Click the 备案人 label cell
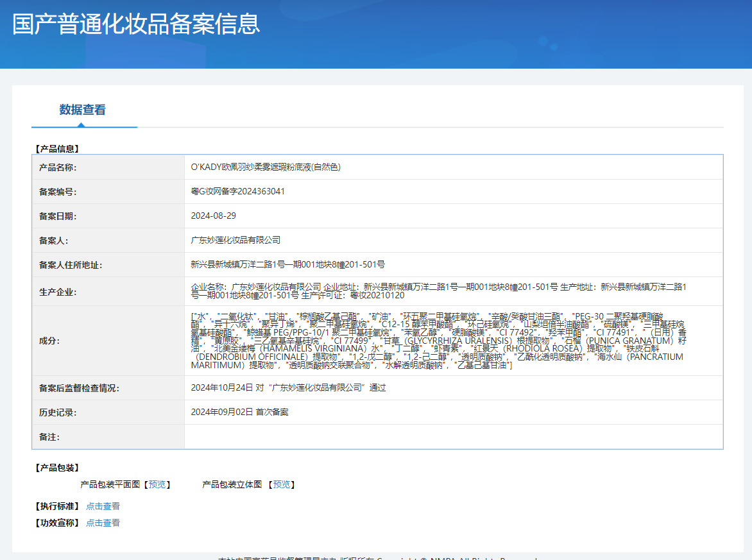Screen dimensions: 752x560 pyautogui.click(x=108, y=241)
